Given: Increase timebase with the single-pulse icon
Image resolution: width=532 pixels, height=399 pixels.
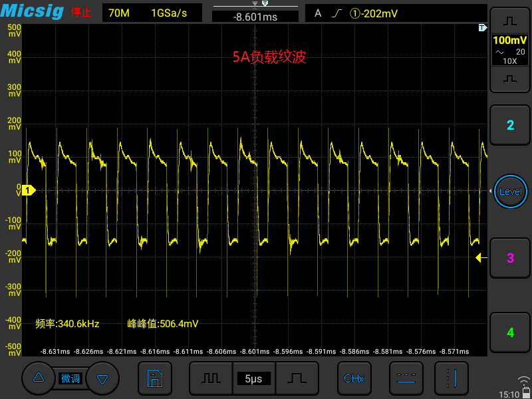Looking at the screenshot, I should [x=297, y=378].
